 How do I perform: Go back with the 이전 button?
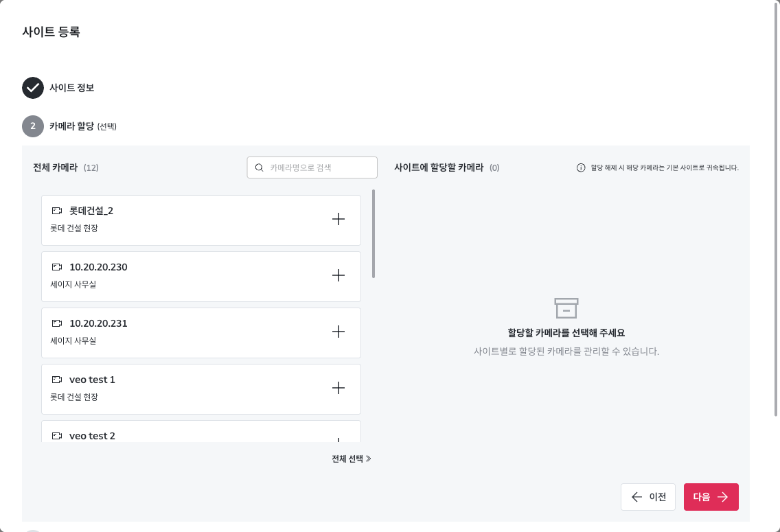point(648,497)
